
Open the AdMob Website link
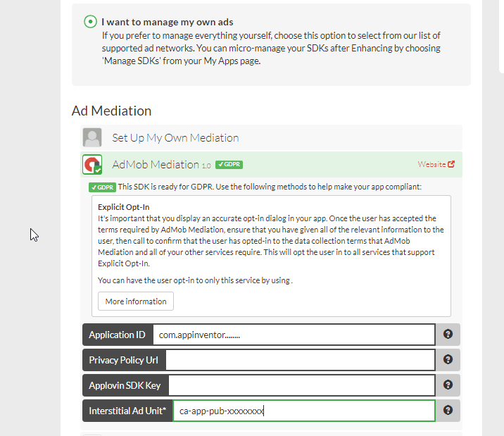(431, 164)
